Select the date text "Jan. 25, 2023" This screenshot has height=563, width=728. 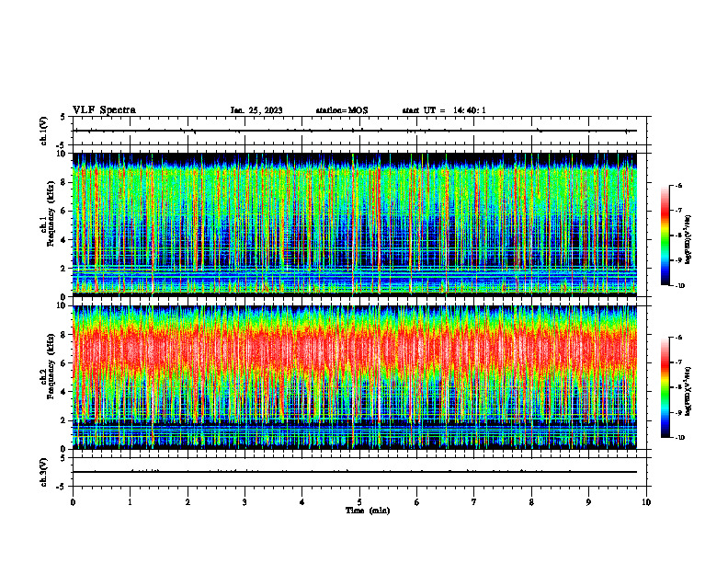[256, 110]
